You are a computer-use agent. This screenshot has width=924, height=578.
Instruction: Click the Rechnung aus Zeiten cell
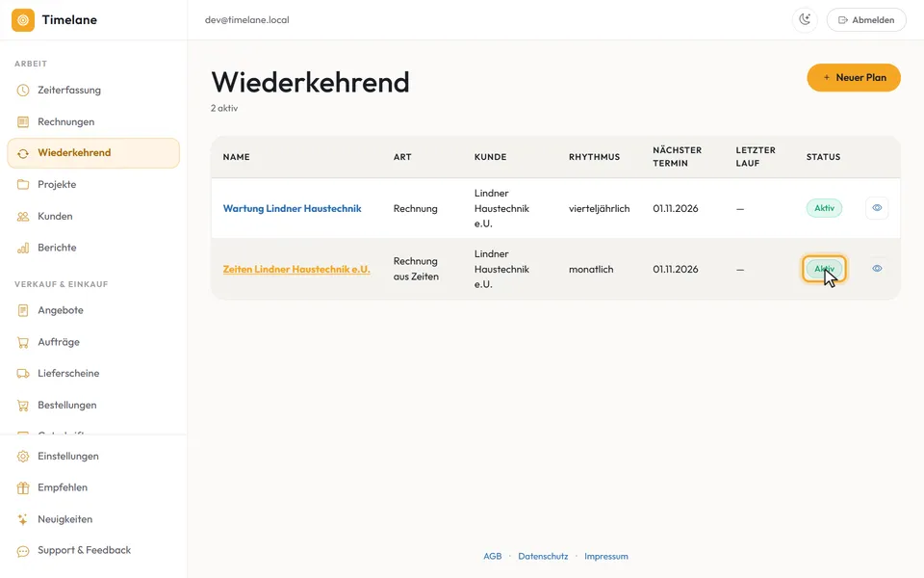416,269
